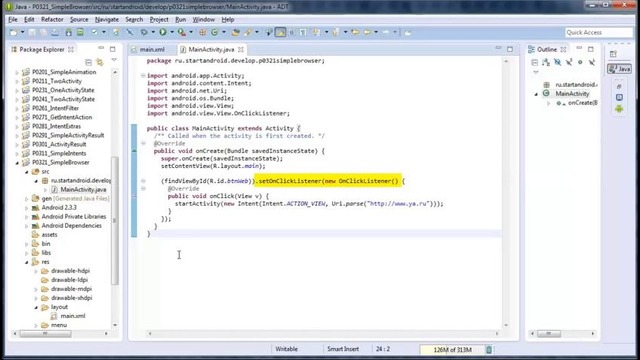
Task: Open Outline view menu triangle
Action: [x=536, y=72]
